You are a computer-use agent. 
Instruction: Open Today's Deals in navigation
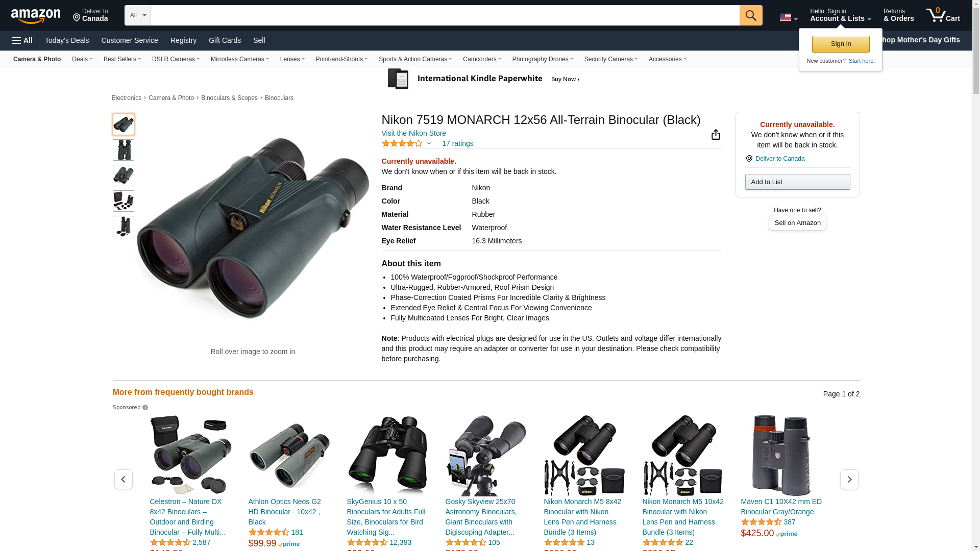tap(67, 40)
